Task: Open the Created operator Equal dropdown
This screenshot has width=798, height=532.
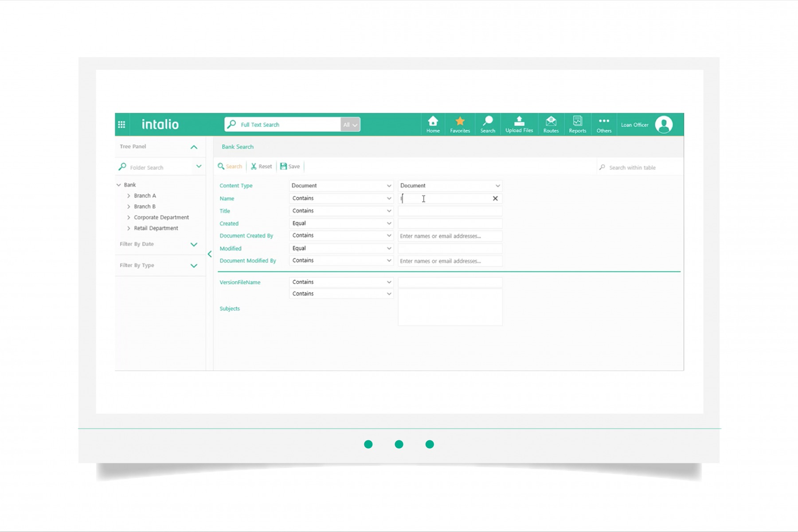Action: [341, 223]
